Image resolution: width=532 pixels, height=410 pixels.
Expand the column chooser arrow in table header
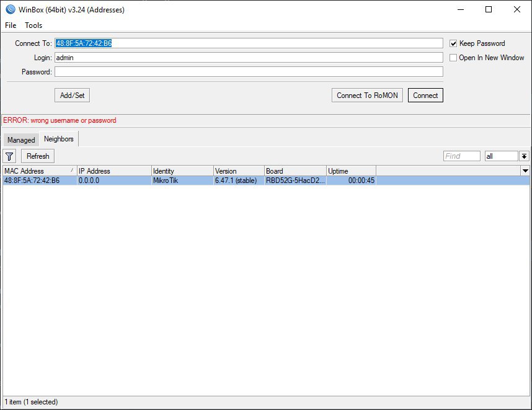point(525,171)
